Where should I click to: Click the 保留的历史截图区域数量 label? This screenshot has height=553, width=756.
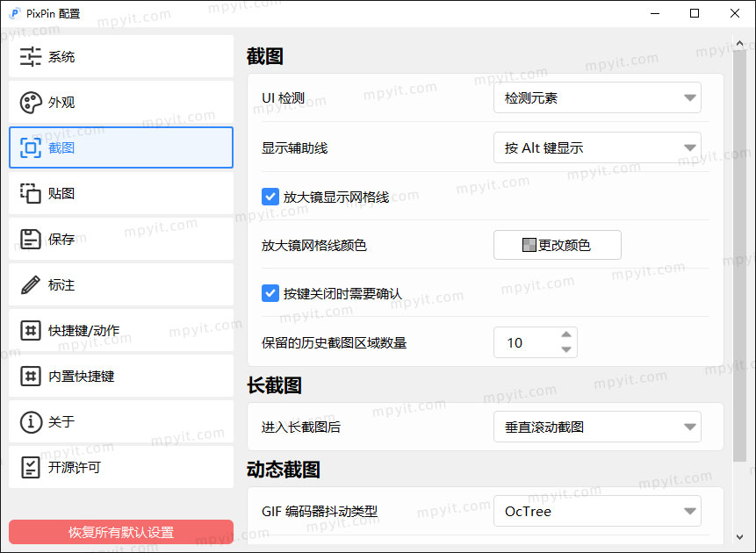pos(335,343)
